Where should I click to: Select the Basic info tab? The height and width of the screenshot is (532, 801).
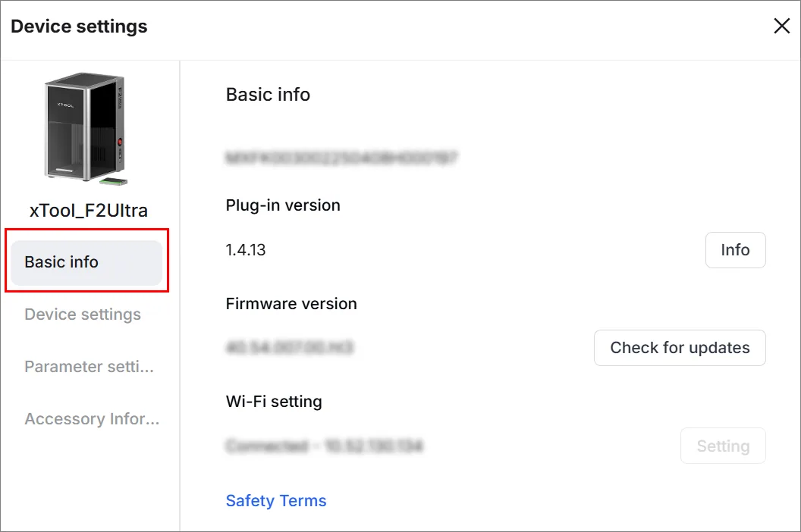86,262
